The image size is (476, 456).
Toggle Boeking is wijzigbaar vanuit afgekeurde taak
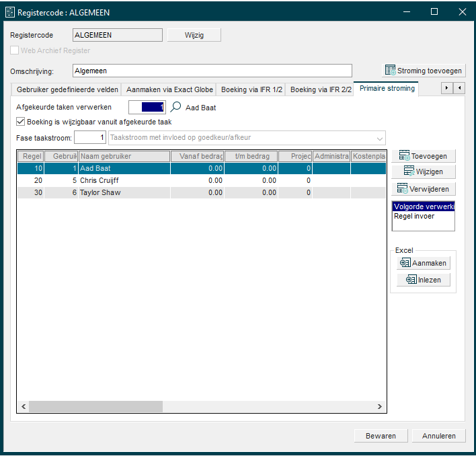point(20,122)
